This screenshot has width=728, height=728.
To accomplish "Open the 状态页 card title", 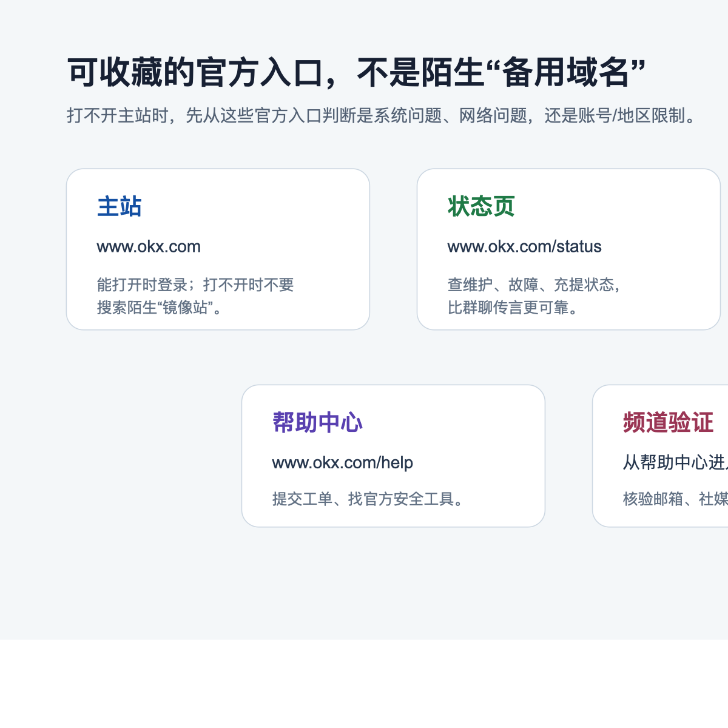I will (481, 206).
